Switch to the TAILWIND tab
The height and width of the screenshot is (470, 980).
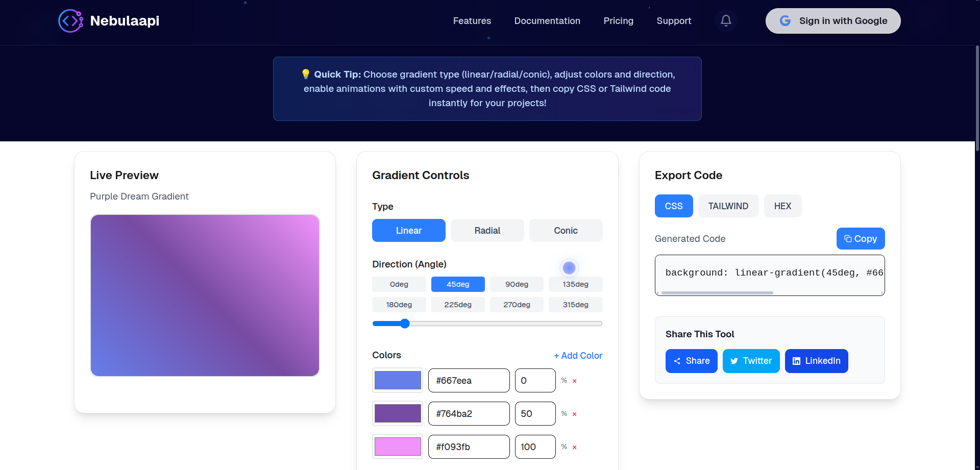pos(728,206)
